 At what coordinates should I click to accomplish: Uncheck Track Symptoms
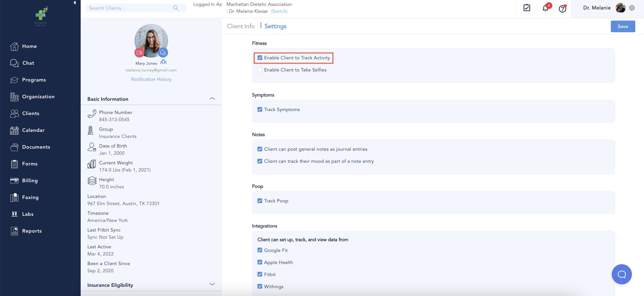[260, 109]
